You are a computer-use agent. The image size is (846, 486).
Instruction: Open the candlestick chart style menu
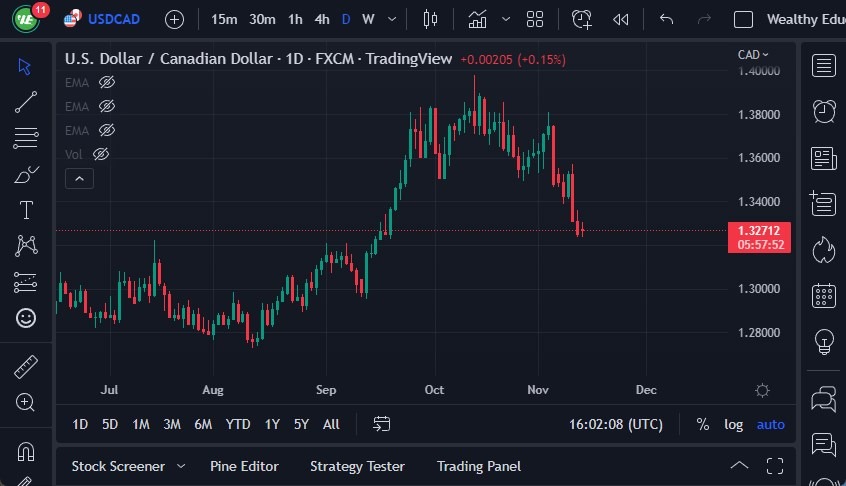click(x=430, y=19)
